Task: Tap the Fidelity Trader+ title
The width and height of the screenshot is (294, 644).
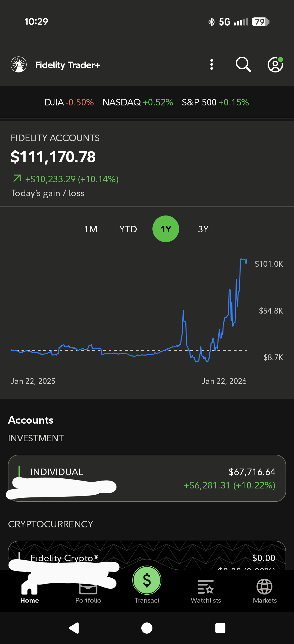Action: pos(68,65)
